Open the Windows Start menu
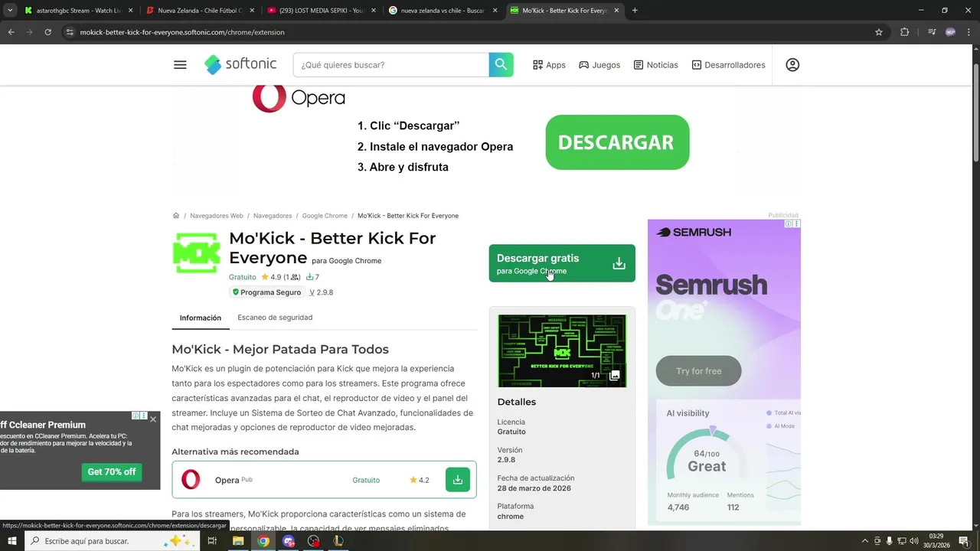980x551 pixels. 11,541
